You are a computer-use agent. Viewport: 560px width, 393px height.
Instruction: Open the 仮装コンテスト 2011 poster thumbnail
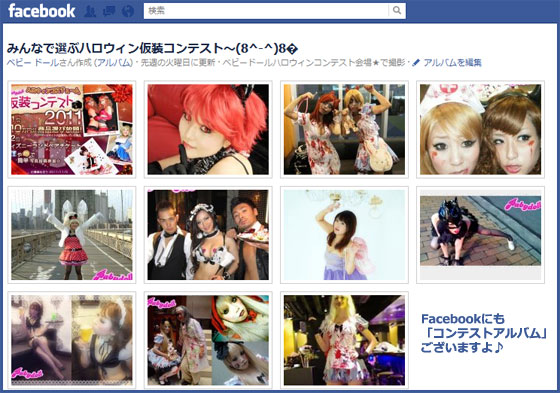[72, 129]
